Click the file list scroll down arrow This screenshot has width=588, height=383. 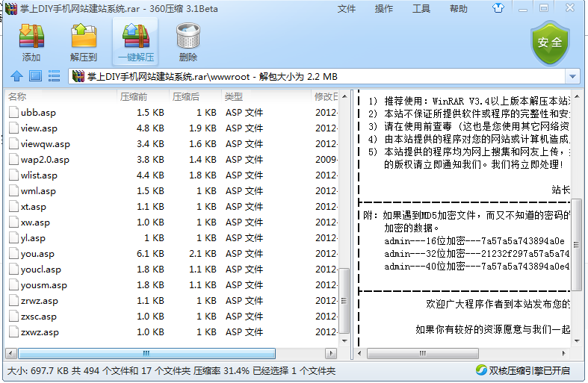pyautogui.click(x=344, y=341)
